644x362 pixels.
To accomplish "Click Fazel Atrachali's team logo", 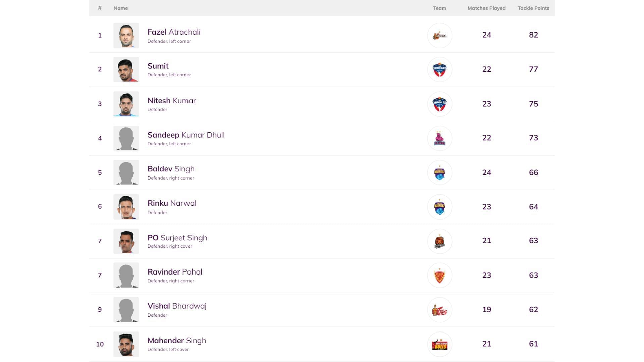I will [439, 35].
